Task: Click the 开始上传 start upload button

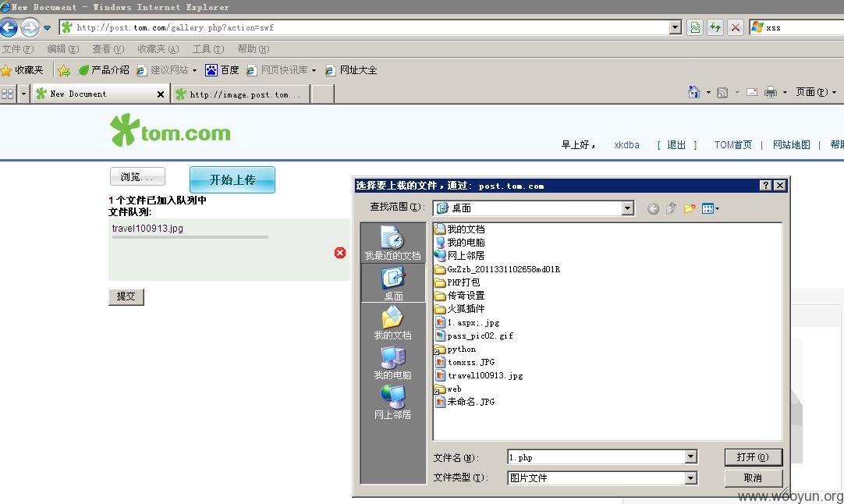Action: click(x=232, y=180)
